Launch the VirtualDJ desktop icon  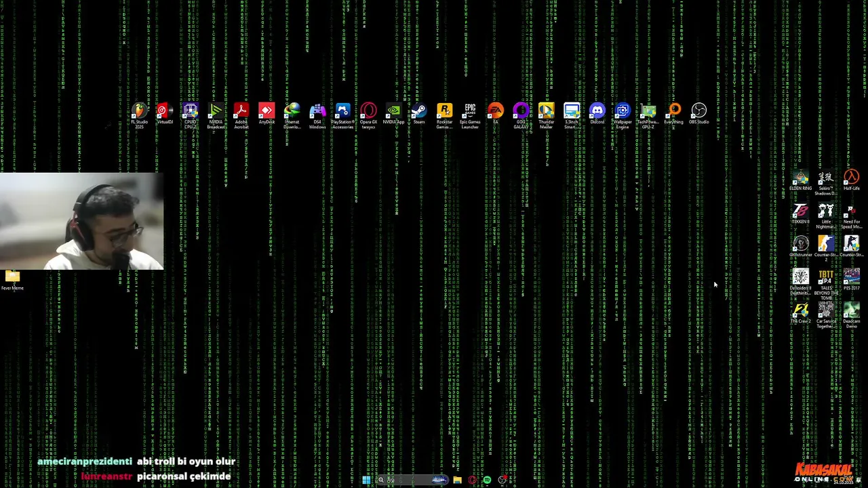(165, 115)
